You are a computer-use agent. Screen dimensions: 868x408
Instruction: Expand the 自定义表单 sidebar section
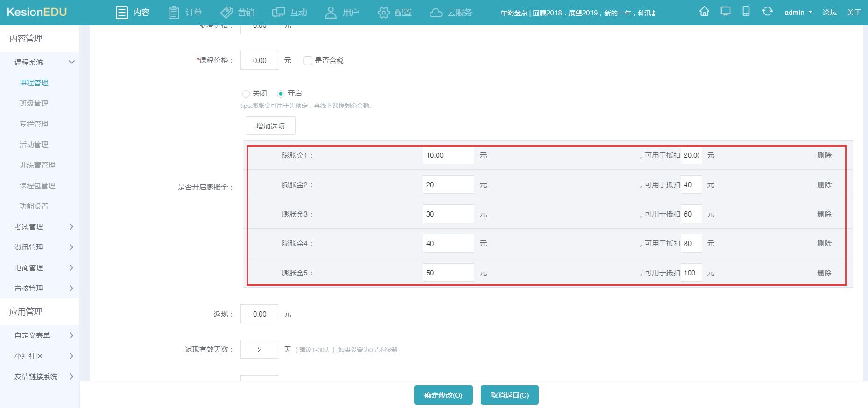click(40, 335)
